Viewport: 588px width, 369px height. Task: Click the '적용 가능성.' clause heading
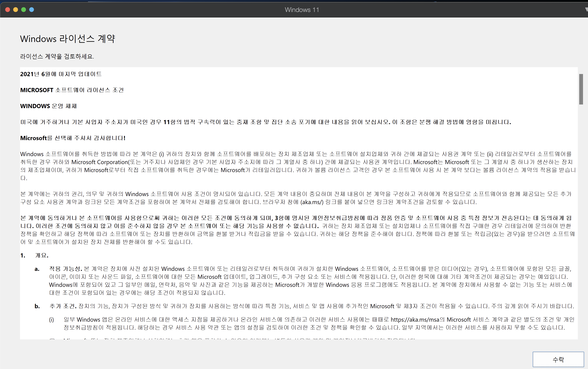click(x=66, y=269)
